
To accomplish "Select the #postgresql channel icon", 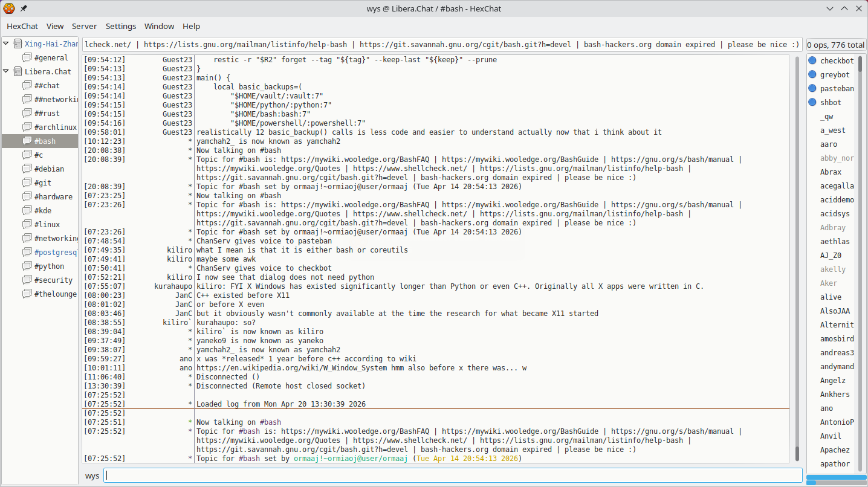I will tap(27, 252).
